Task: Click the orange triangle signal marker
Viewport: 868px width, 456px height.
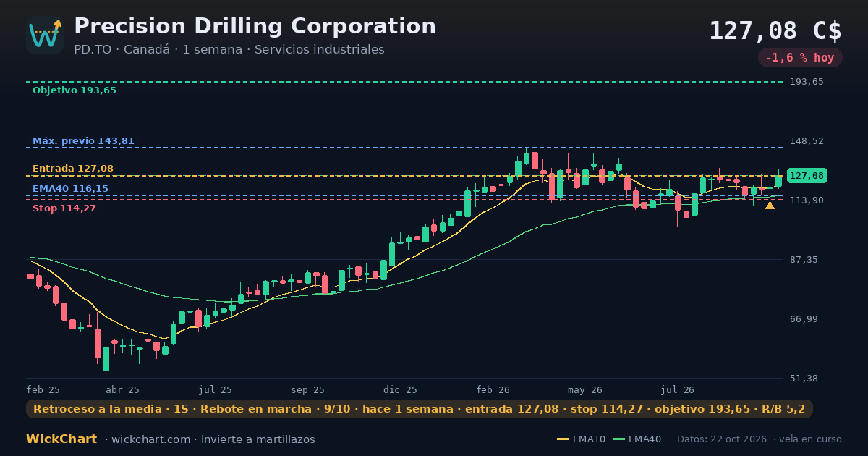Action: click(x=770, y=206)
